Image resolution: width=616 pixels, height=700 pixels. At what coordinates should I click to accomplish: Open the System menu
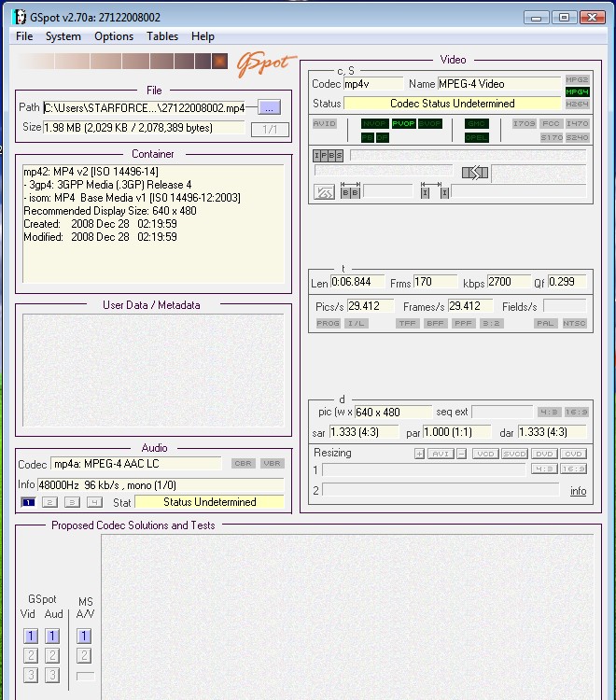click(63, 36)
